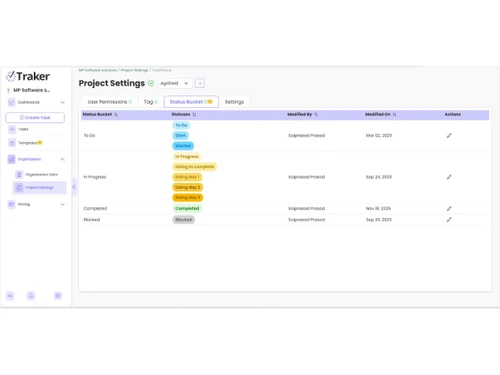Viewport: 500px width, 375px height.
Task: Open Templates in the sidebar
Action: point(28,143)
